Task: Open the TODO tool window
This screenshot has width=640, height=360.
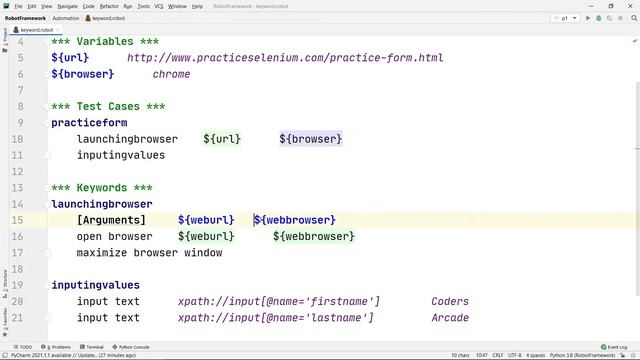Action: 22,347
